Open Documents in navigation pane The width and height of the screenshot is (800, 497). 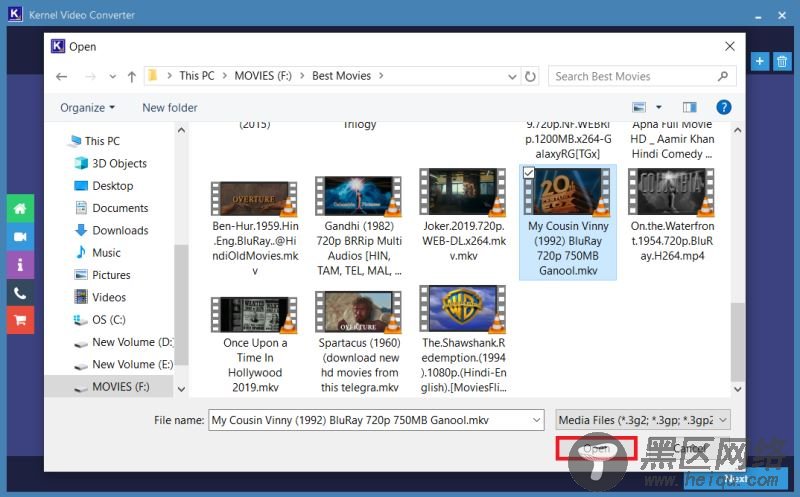click(x=112, y=208)
